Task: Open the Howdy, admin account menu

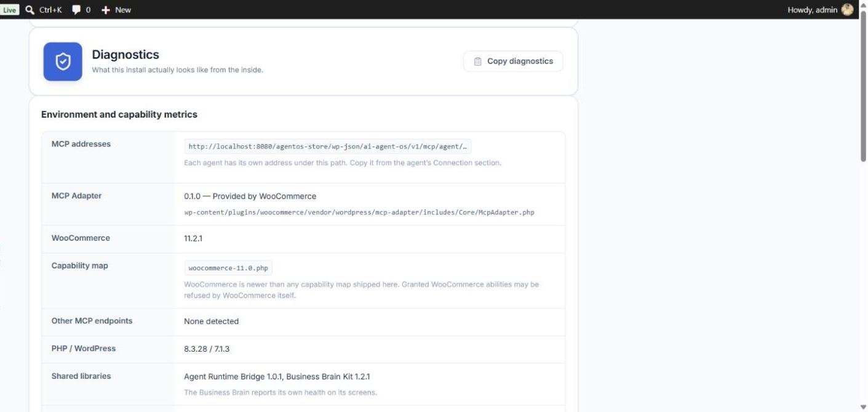Action: (821, 10)
